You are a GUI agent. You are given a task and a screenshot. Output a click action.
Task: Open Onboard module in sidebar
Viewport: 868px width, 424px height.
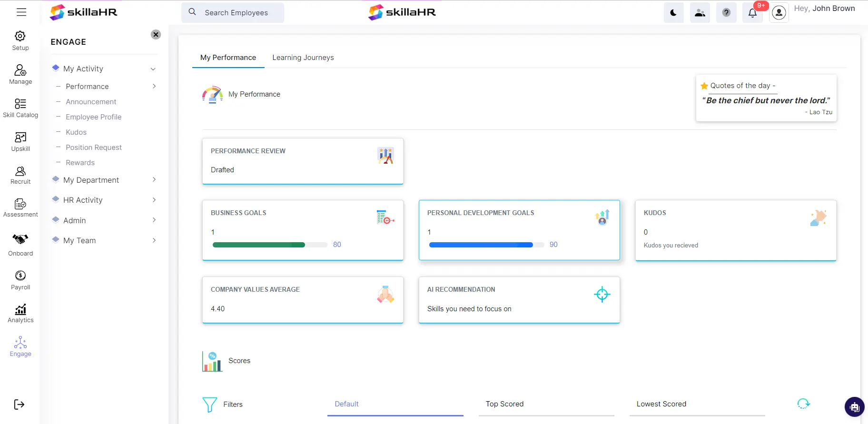[x=20, y=246]
